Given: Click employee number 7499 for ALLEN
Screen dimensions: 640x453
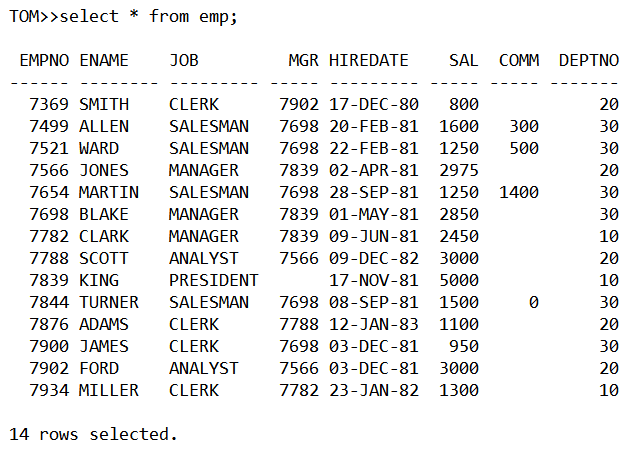Looking at the screenshot, I should pyautogui.click(x=49, y=127).
